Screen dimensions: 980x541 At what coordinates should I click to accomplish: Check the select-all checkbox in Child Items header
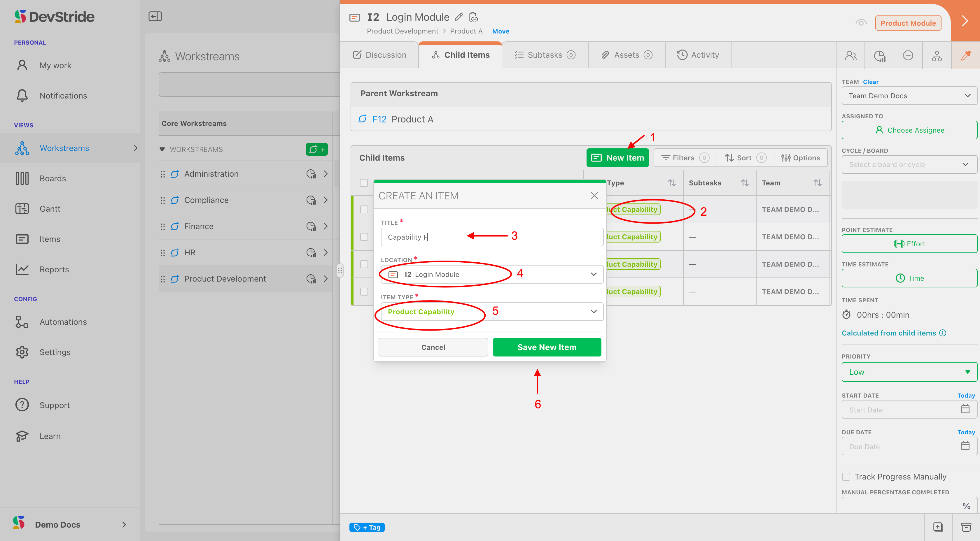point(364,183)
